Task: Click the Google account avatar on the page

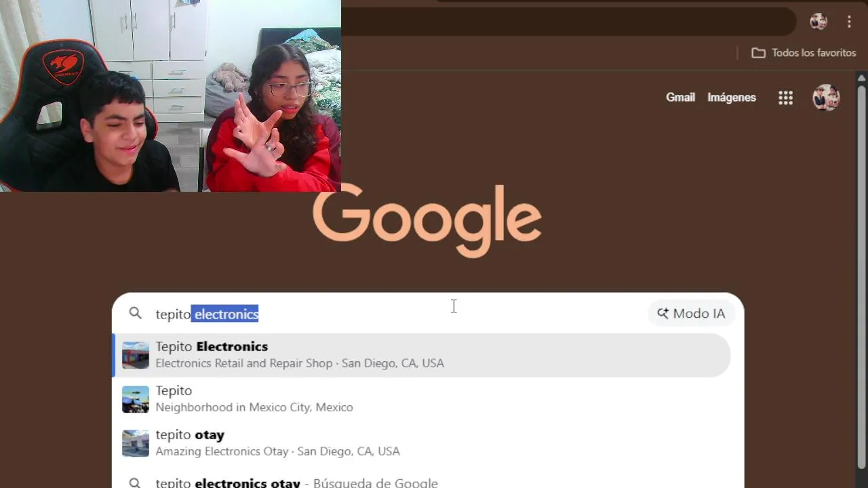Action: (x=826, y=98)
